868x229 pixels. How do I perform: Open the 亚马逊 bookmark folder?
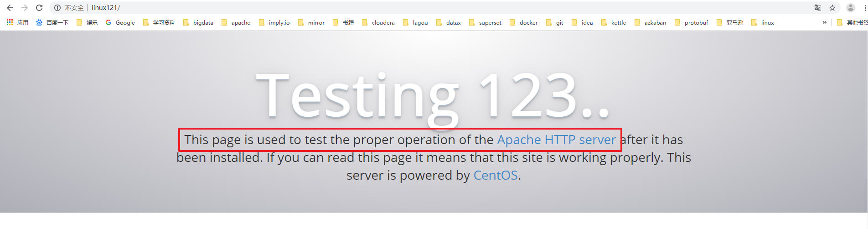[730, 22]
